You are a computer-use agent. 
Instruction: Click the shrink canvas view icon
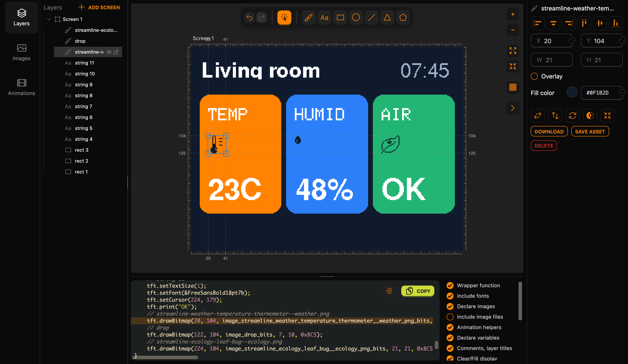click(x=513, y=66)
